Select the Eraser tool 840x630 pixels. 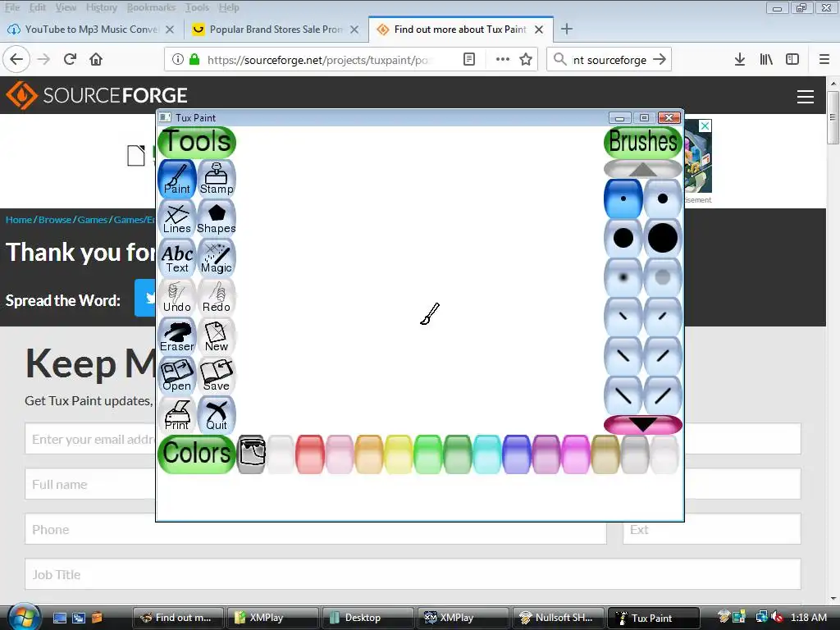[177, 336]
